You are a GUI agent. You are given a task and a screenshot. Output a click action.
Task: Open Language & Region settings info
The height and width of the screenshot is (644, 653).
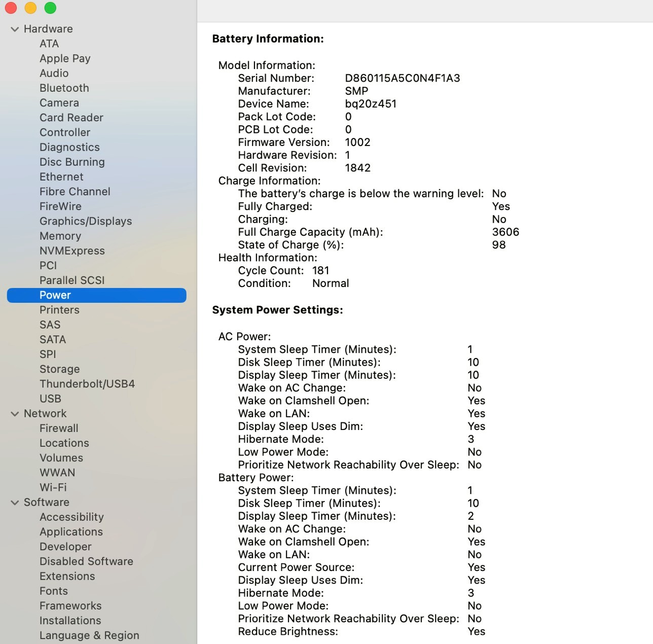click(89, 635)
